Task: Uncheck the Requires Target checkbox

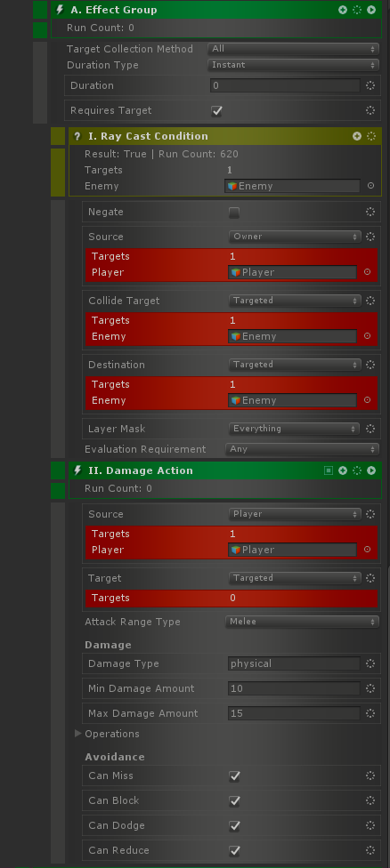Action: pos(216,110)
